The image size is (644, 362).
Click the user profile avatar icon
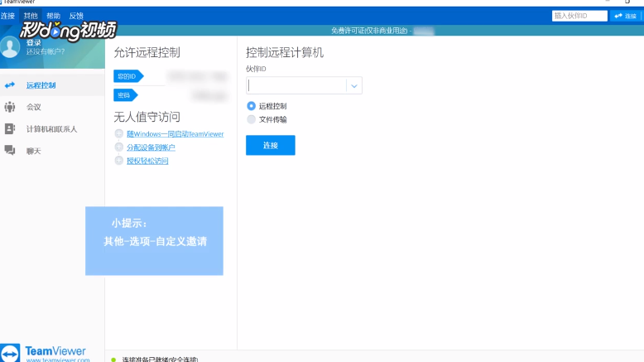tap(10, 46)
